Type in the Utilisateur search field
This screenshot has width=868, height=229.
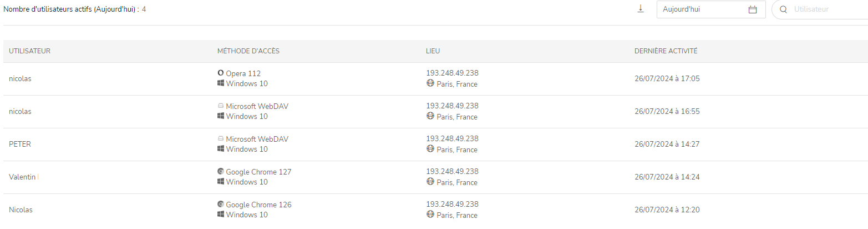click(x=826, y=9)
